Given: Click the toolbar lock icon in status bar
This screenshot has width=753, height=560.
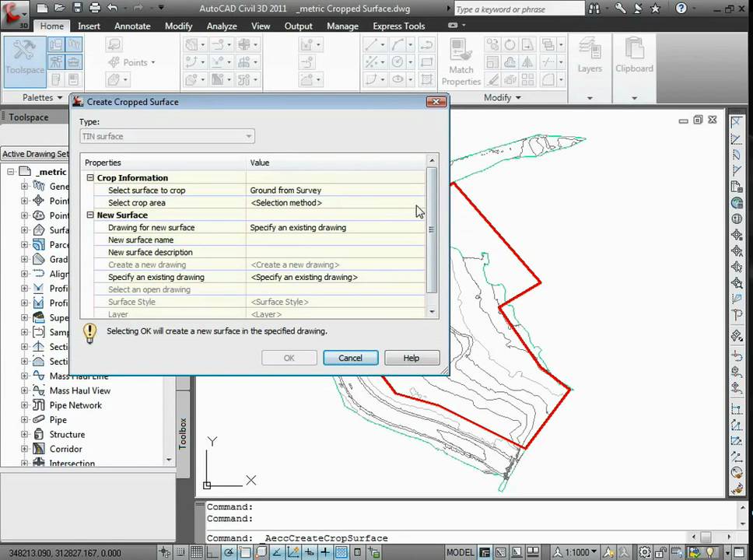Looking at the screenshot, I should [660, 552].
